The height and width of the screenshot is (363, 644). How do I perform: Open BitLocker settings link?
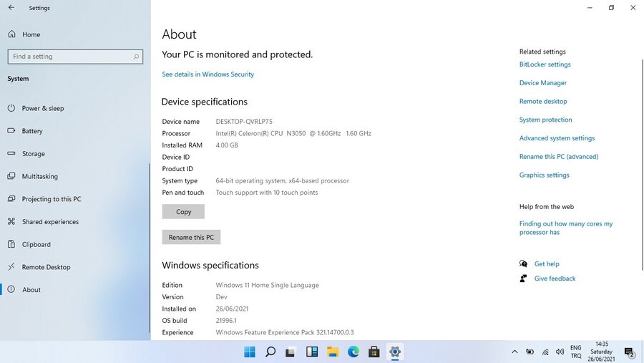(545, 64)
